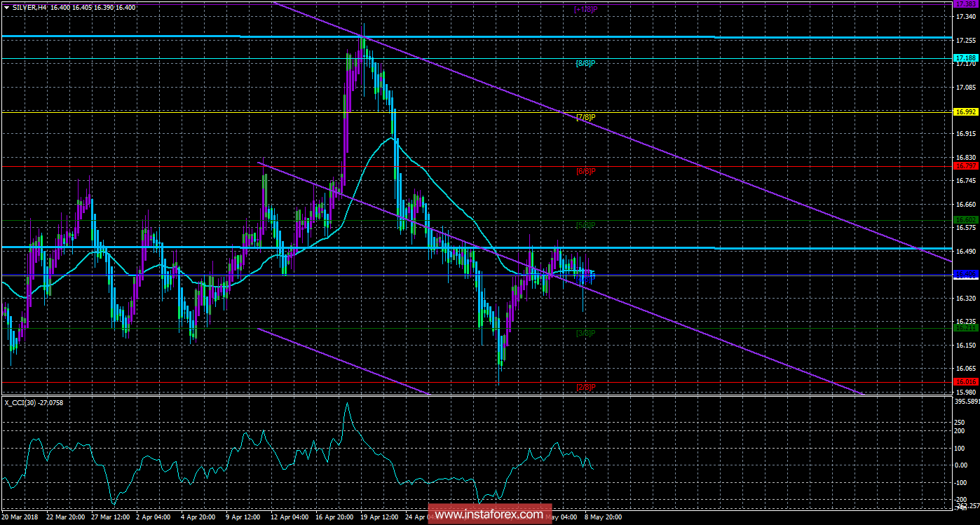This screenshot has height=525, width=980.
Task: Select the red [6/8]P level label
Action: coord(585,171)
